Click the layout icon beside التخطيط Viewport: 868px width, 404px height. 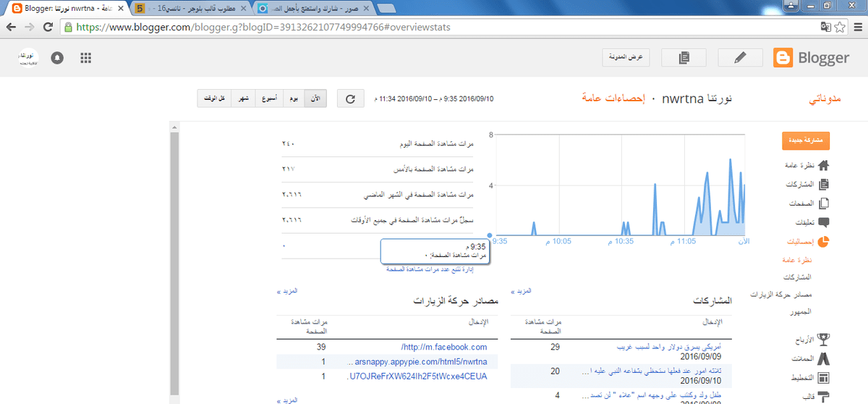823,378
